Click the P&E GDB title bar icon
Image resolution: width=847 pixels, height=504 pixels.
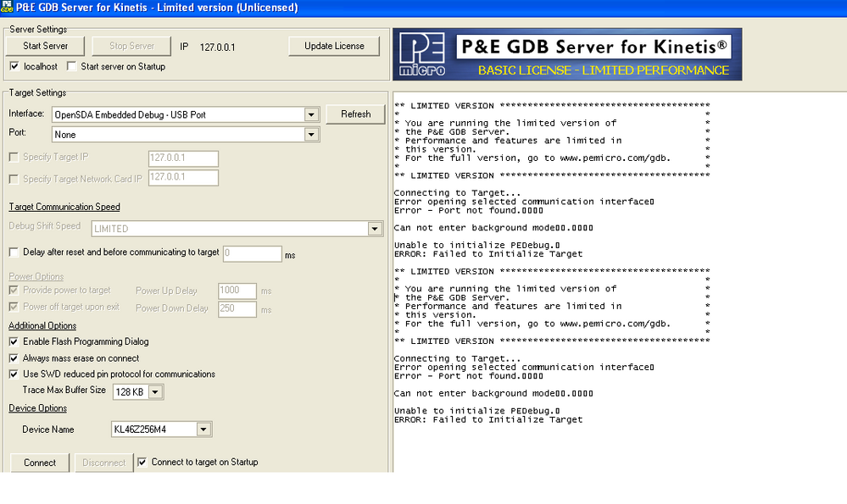coord(7,7)
